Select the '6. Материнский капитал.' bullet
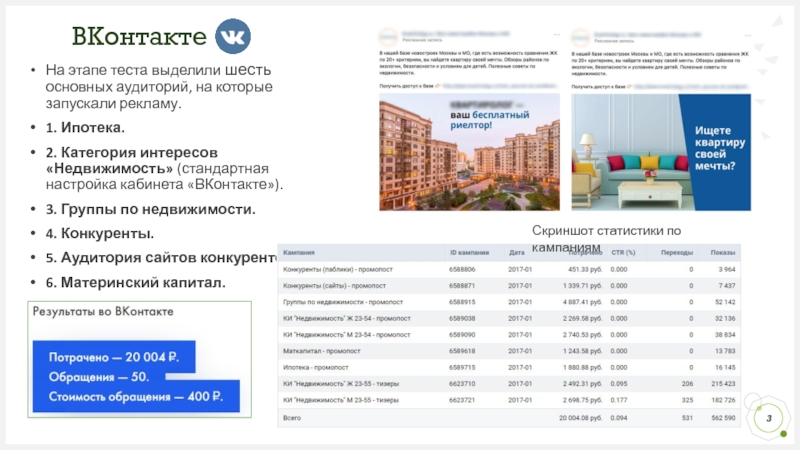 [x=135, y=283]
